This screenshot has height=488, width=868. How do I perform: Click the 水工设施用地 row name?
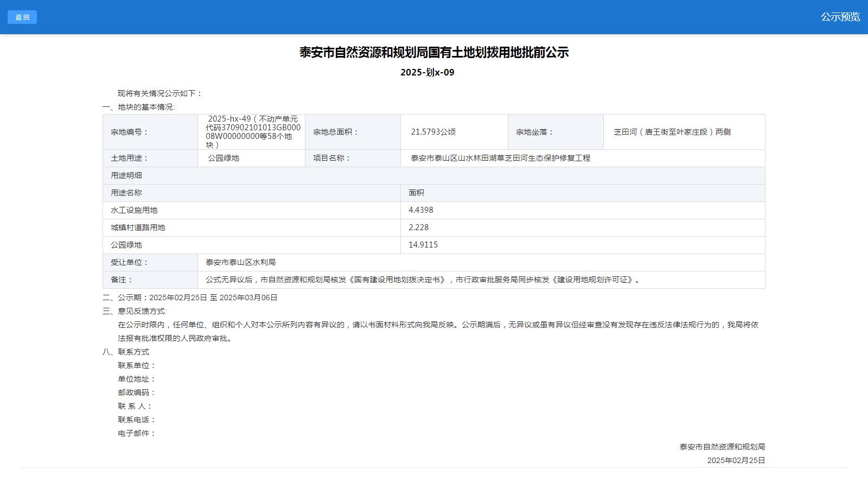[134, 210]
